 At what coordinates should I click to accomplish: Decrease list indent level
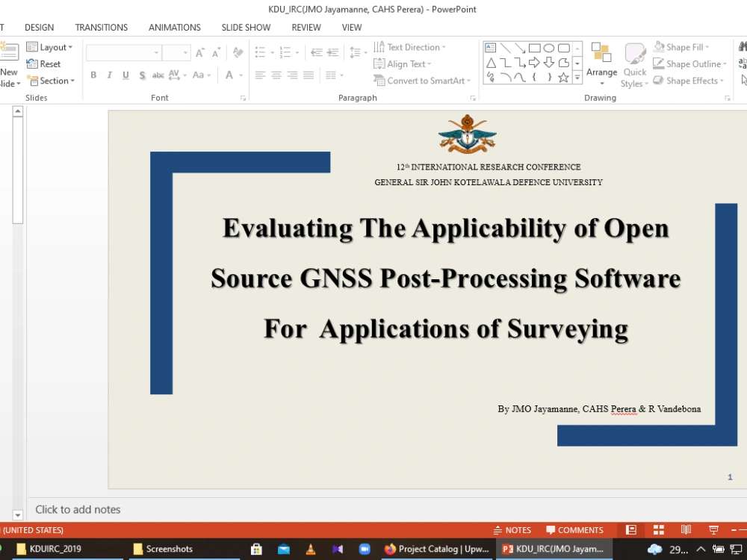pyautogui.click(x=317, y=52)
